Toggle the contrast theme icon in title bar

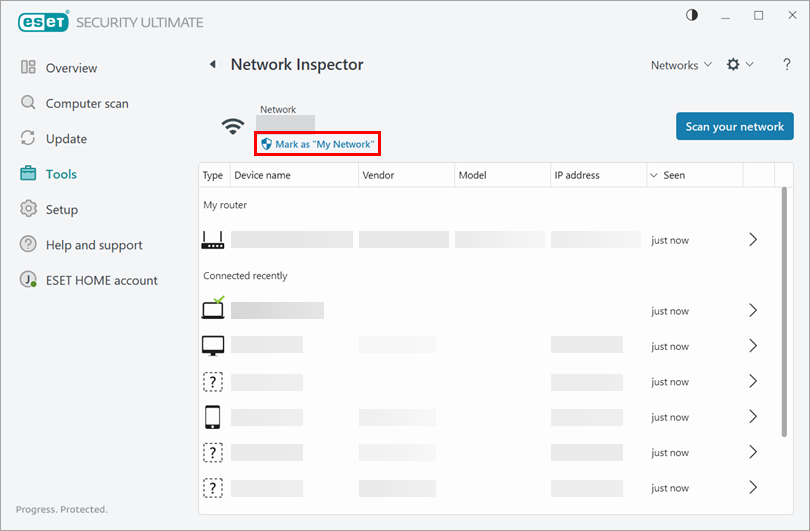click(720, 16)
